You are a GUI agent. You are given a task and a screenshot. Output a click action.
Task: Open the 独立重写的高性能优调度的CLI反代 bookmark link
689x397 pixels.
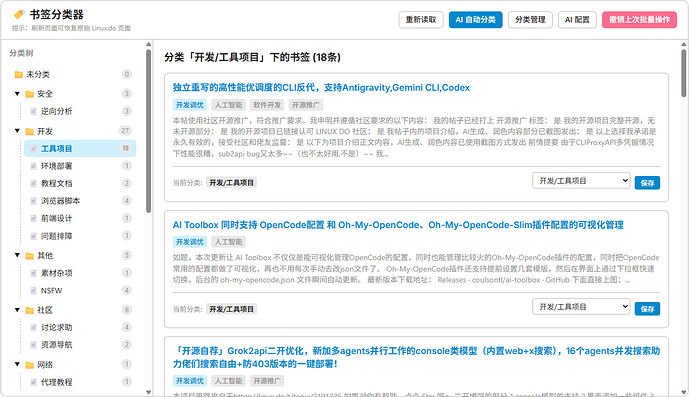(x=321, y=87)
